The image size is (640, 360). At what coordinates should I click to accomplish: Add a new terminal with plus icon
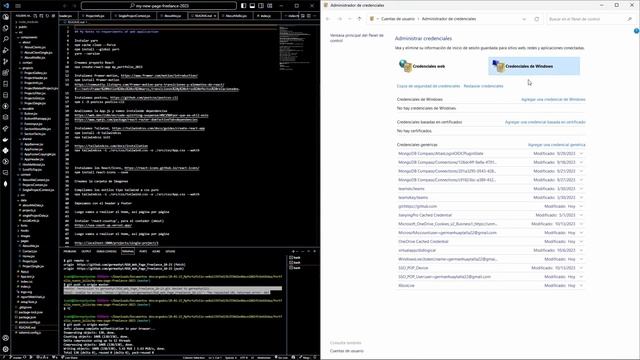point(293,251)
